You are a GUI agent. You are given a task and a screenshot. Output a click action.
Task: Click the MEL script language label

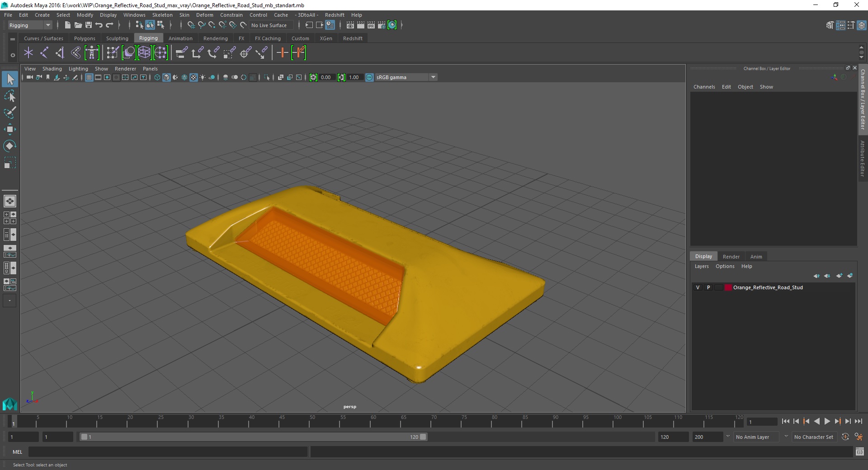(x=17, y=451)
